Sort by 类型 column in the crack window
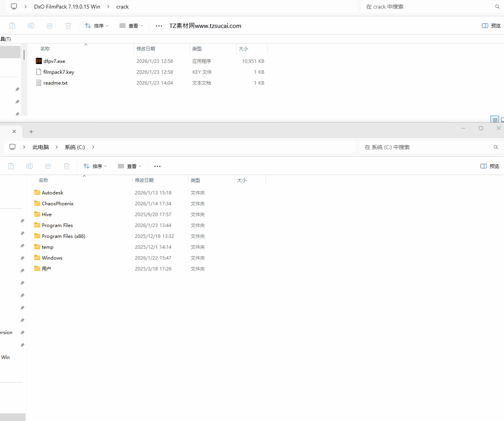504x421 pixels. pos(197,49)
